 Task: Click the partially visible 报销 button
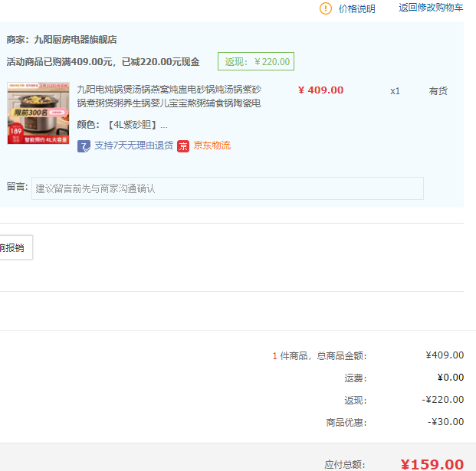point(15,247)
